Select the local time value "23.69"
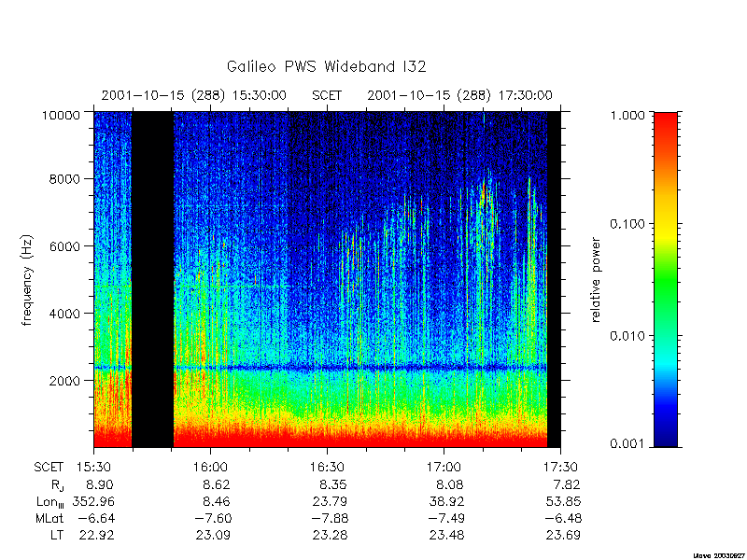 coord(563,535)
